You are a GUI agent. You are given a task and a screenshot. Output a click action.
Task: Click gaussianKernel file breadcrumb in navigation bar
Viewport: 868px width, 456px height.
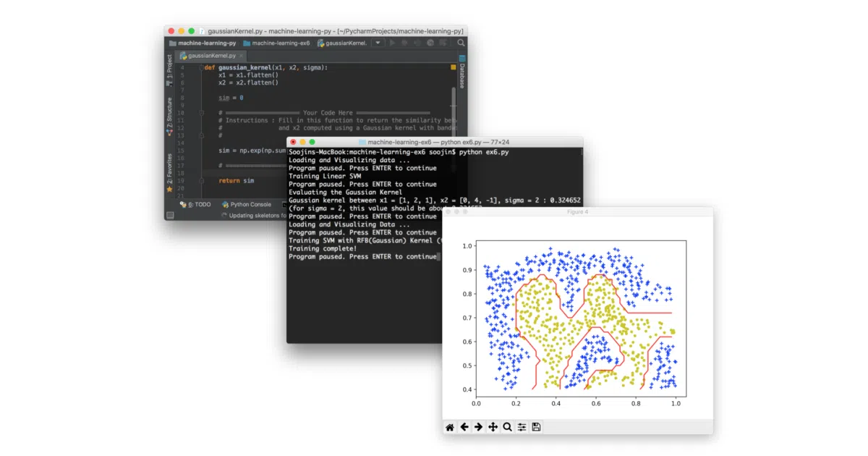click(x=342, y=43)
